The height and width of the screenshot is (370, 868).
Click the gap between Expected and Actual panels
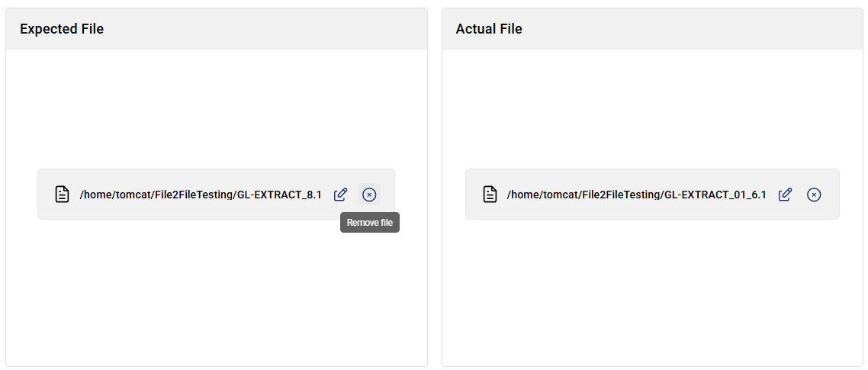[x=435, y=187]
